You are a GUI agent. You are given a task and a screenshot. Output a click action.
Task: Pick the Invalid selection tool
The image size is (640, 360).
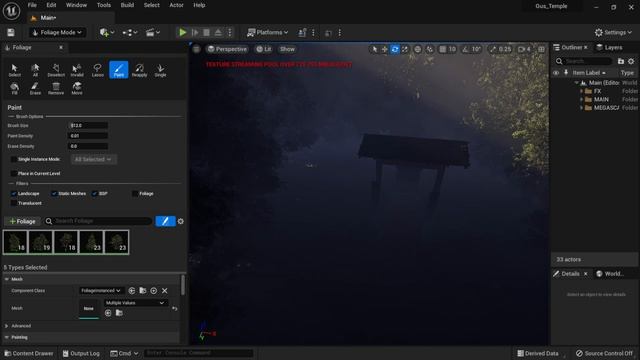(x=77, y=70)
